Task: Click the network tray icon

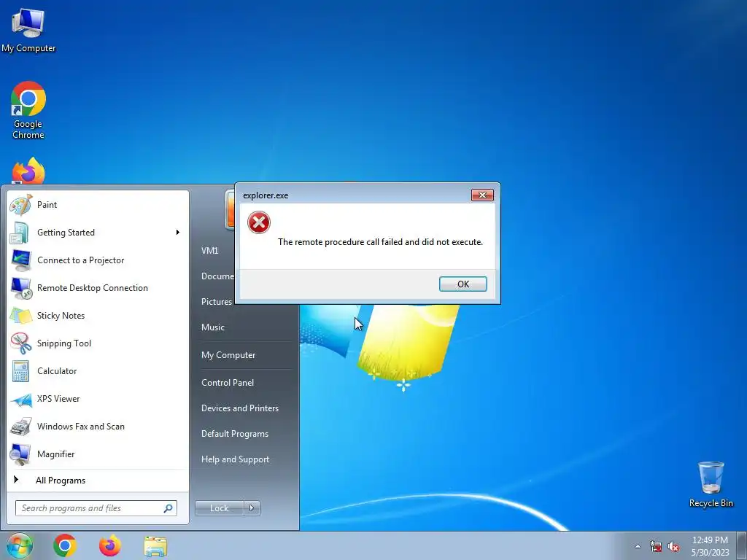Action: coord(656,547)
